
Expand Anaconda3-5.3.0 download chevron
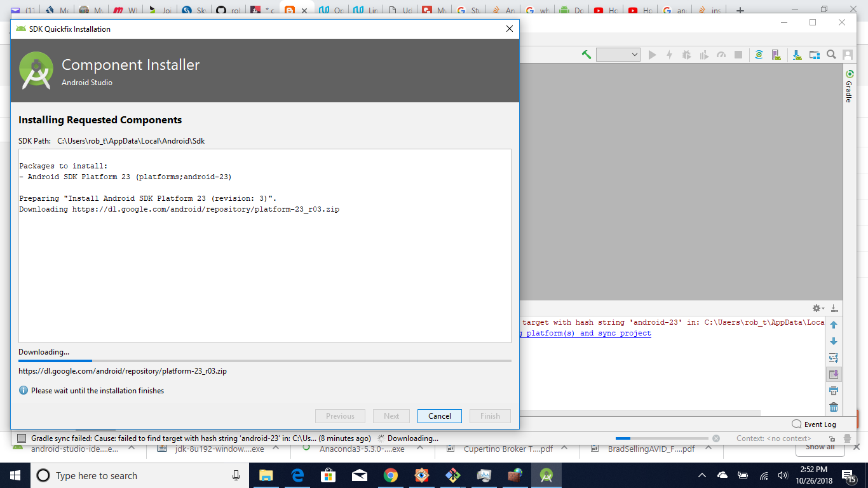[421, 449]
